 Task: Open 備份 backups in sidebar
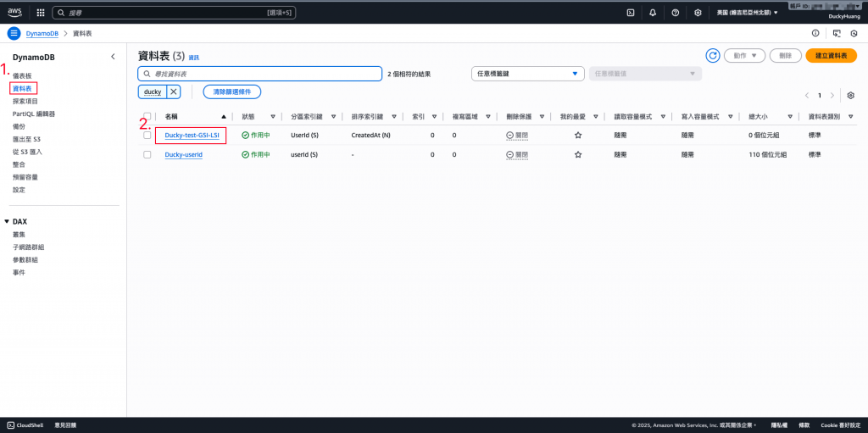coord(19,126)
